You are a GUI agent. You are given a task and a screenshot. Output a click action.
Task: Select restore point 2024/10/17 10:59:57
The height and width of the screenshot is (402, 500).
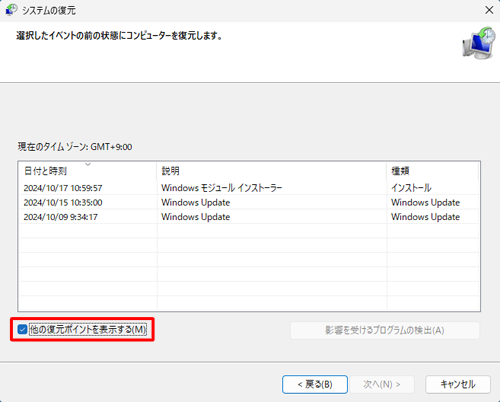pos(249,188)
